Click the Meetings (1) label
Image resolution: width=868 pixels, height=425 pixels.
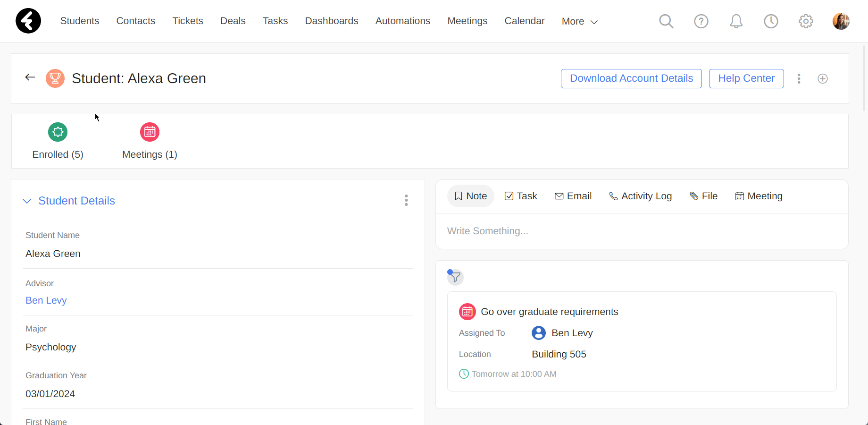[x=150, y=154]
